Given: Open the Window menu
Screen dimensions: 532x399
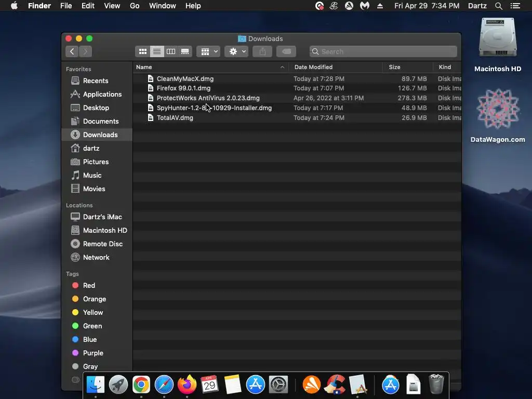Looking at the screenshot, I should pos(163,6).
